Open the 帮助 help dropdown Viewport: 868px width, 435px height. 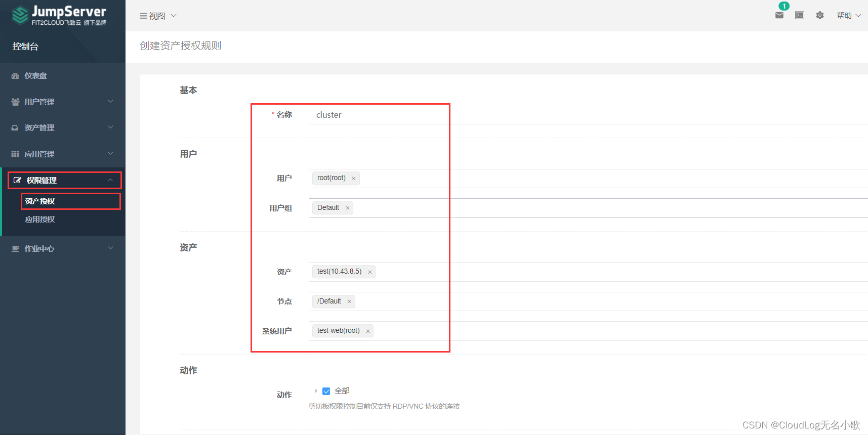click(x=849, y=16)
